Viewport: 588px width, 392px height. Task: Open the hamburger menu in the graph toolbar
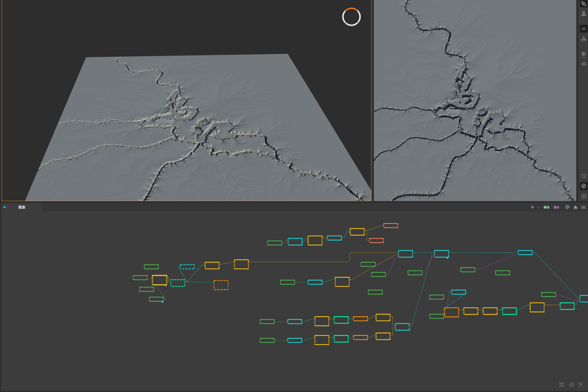tap(583, 207)
